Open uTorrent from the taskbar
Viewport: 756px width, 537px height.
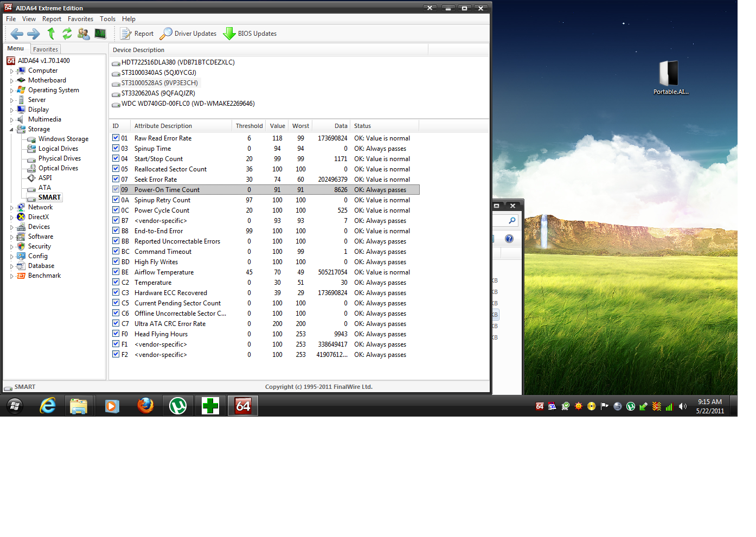(178, 406)
